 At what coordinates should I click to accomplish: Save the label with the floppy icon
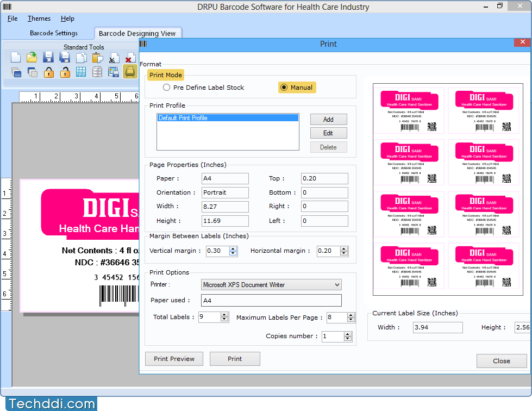pos(48,58)
